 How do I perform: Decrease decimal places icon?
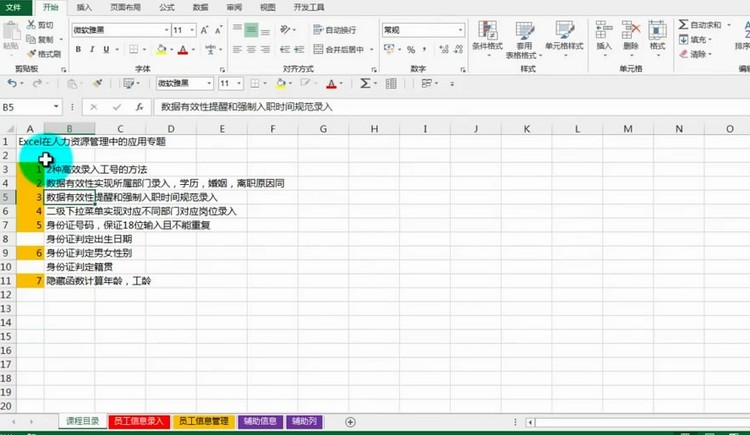459,49
